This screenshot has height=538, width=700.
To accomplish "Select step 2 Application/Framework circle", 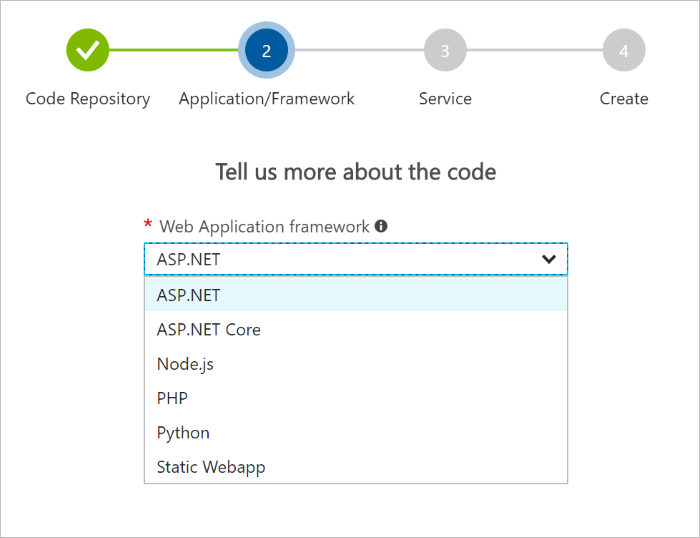I will 267,50.
